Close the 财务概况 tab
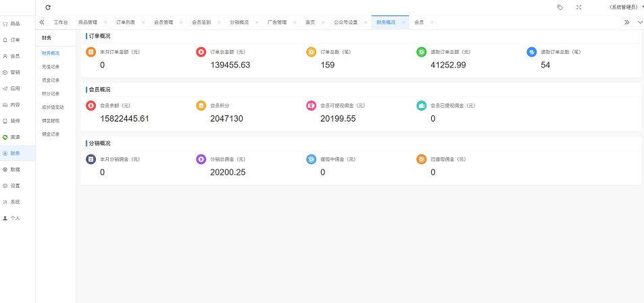 click(403, 22)
